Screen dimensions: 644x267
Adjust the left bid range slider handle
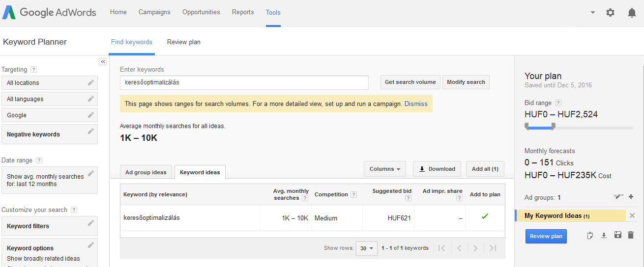tap(527, 127)
